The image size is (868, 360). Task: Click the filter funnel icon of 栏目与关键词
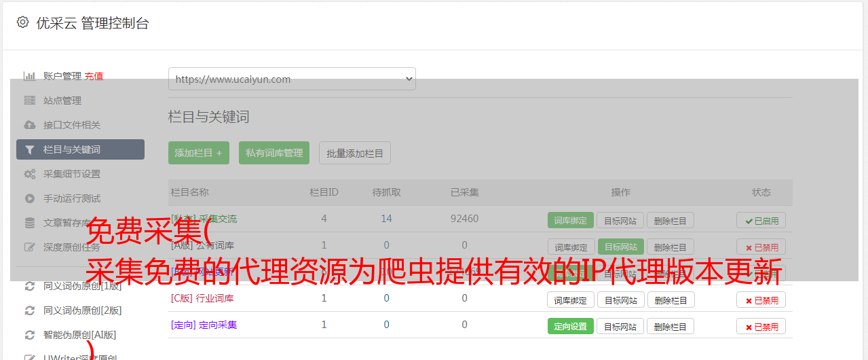29,149
